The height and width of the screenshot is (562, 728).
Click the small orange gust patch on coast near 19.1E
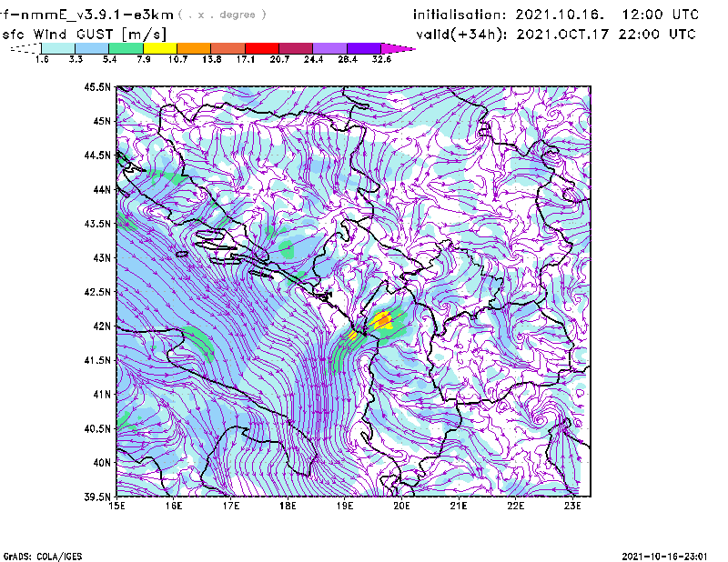[x=353, y=335]
